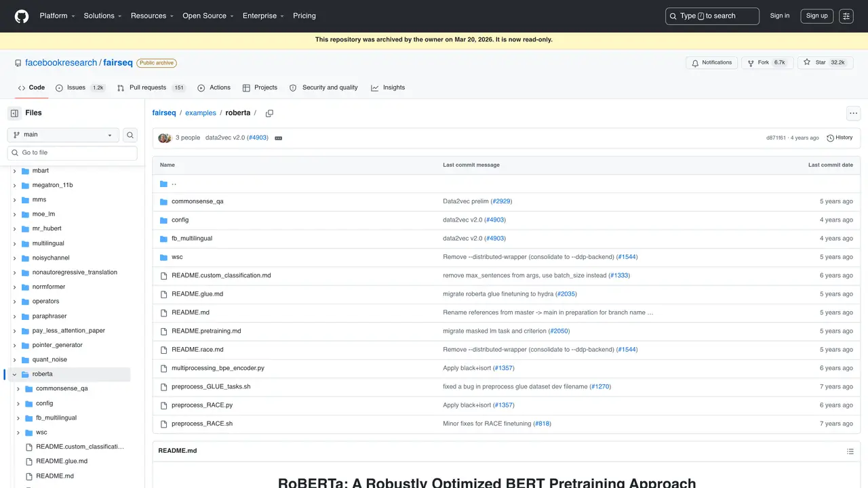The image size is (868, 488).
Task: Open commit hash d871f61
Action: [x=776, y=138]
